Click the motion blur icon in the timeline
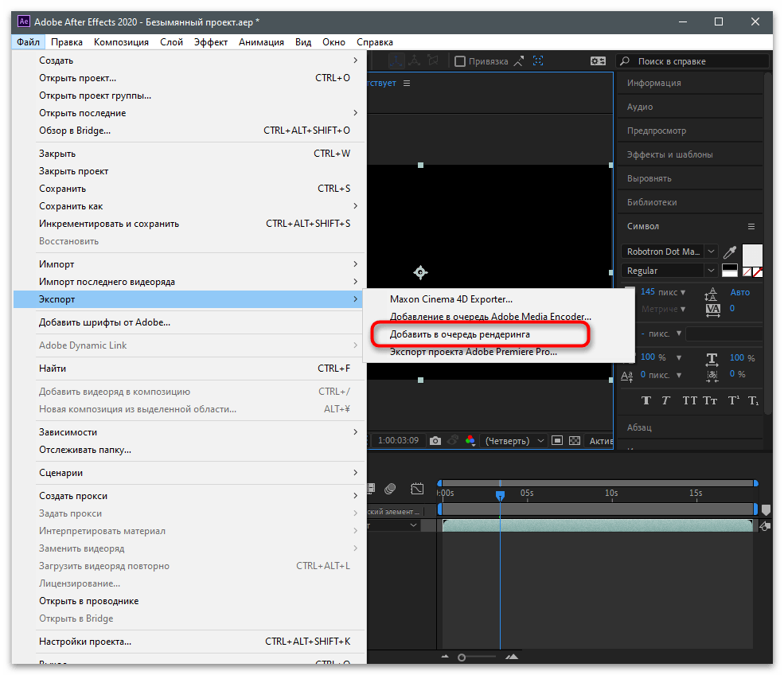Screen dimensions: 784x675 click(x=390, y=489)
